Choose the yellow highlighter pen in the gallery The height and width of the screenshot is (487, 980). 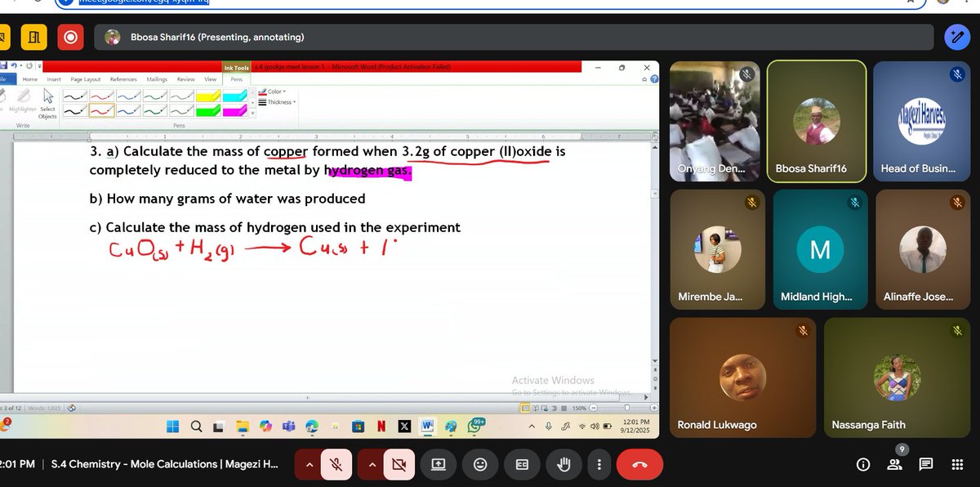207,96
